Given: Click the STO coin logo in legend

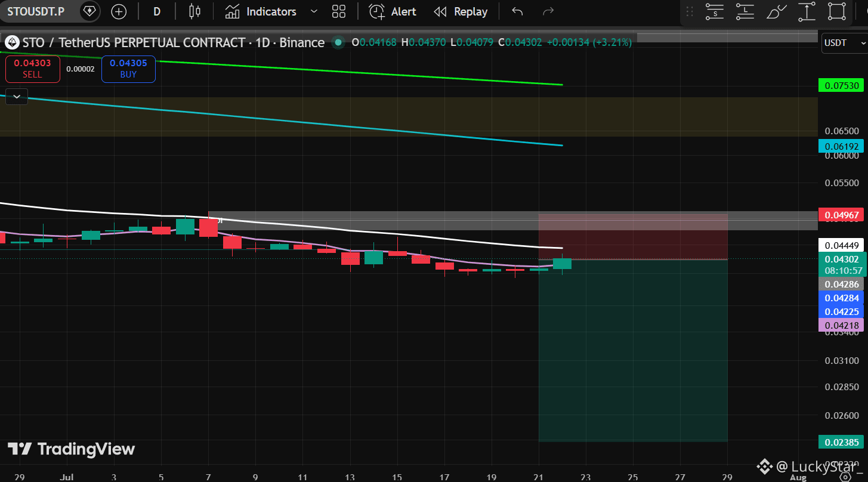Looking at the screenshot, I should pos(12,42).
